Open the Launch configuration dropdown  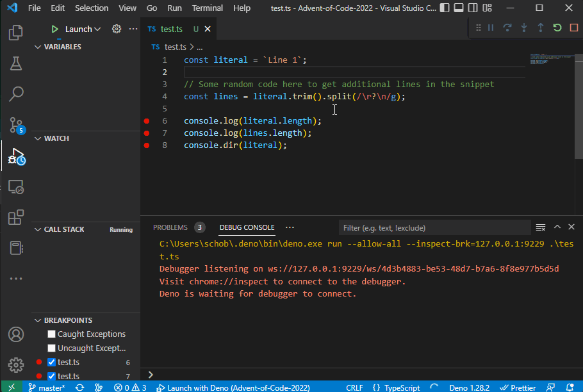point(83,29)
